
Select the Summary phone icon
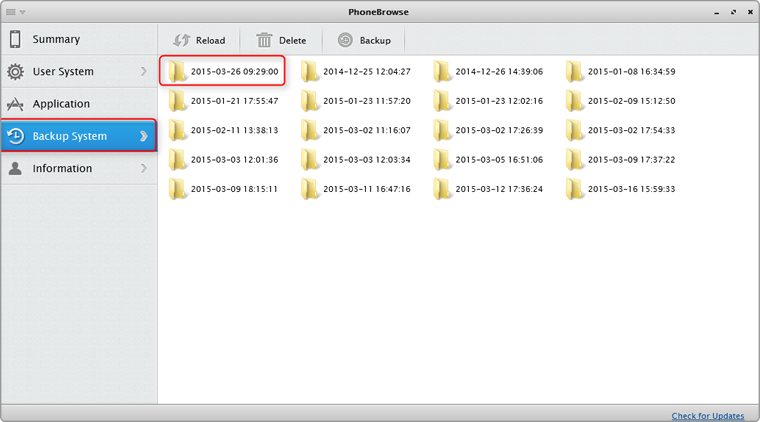tap(15, 39)
